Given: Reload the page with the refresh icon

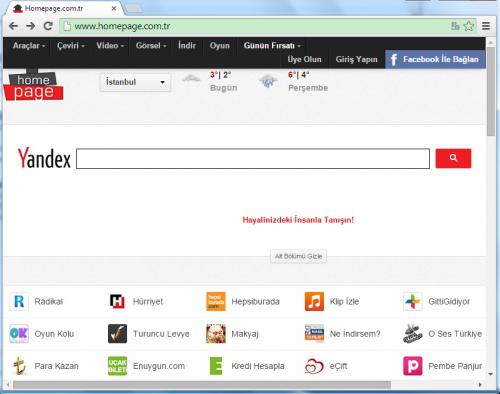Looking at the screenshot, I should click(x=48, y=26).
